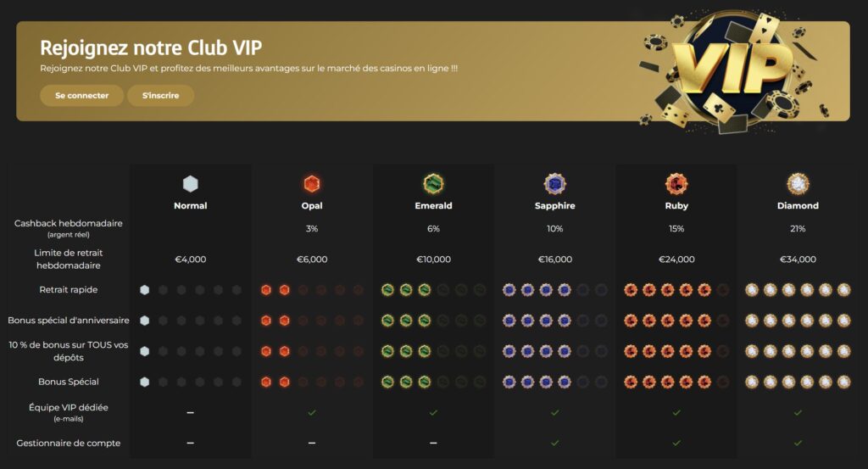Click the green Emerald tier badge
The height and width of the screenshot is (469, 868).
click(433, 184)
